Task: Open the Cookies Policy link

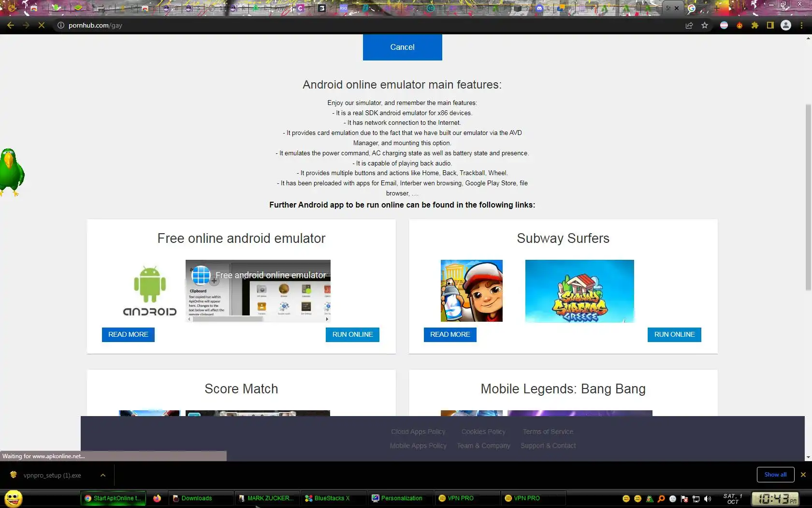Action: coord(483,432)
